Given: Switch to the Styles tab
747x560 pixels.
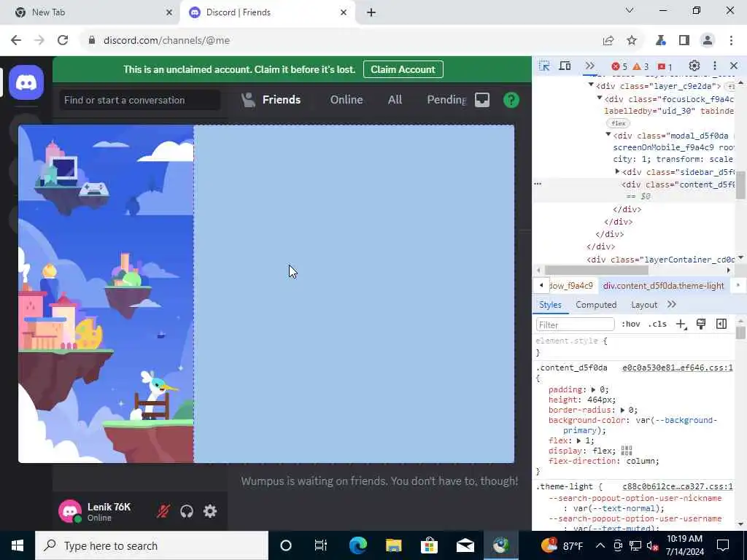Looking at the screenshot, I should pyautogui.click(x=550, y=305).
